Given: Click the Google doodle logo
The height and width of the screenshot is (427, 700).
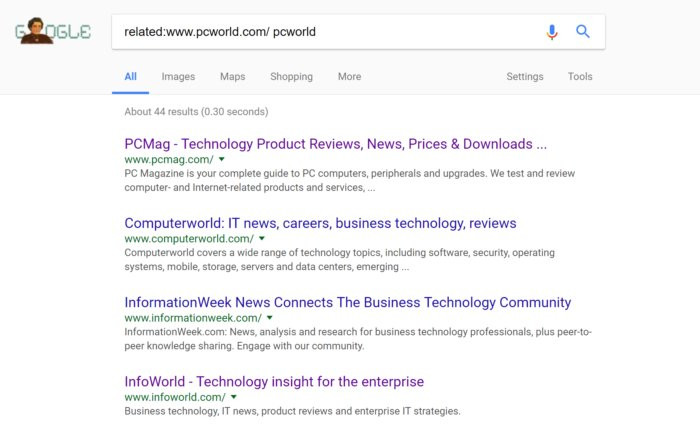Looking at the screenshot, I should pos(54,31).
